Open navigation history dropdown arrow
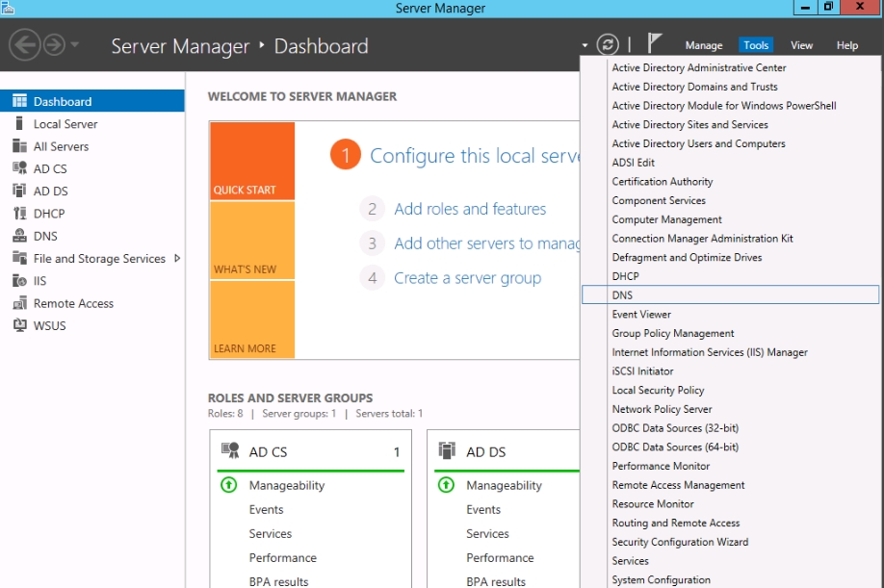 tap(74, 44)
